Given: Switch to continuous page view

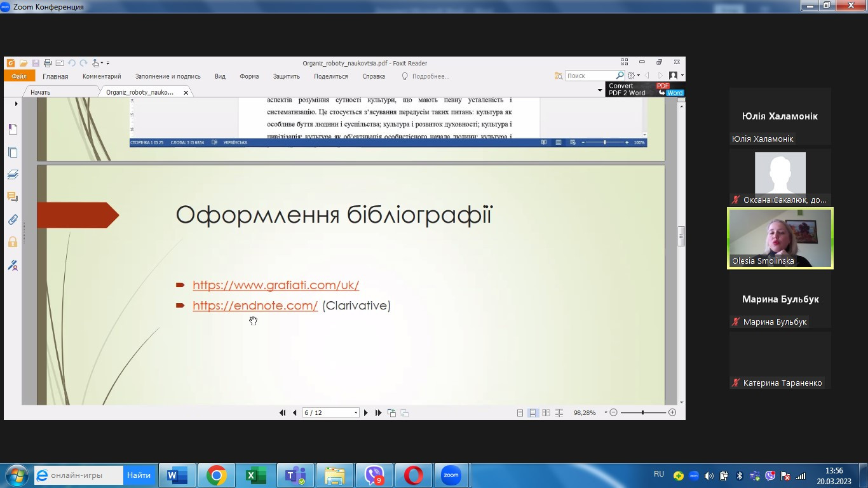Looking at the screenshot, I should [x=533, y=413].
